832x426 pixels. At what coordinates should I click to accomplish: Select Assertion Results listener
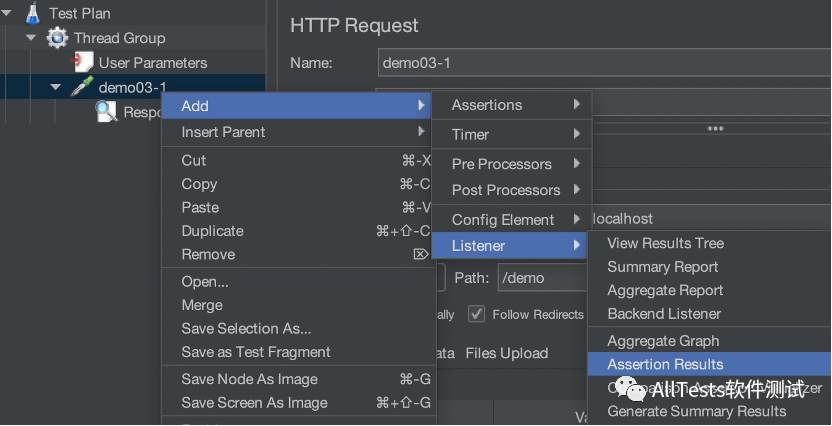pyautogui.click(x=665, y=365)
